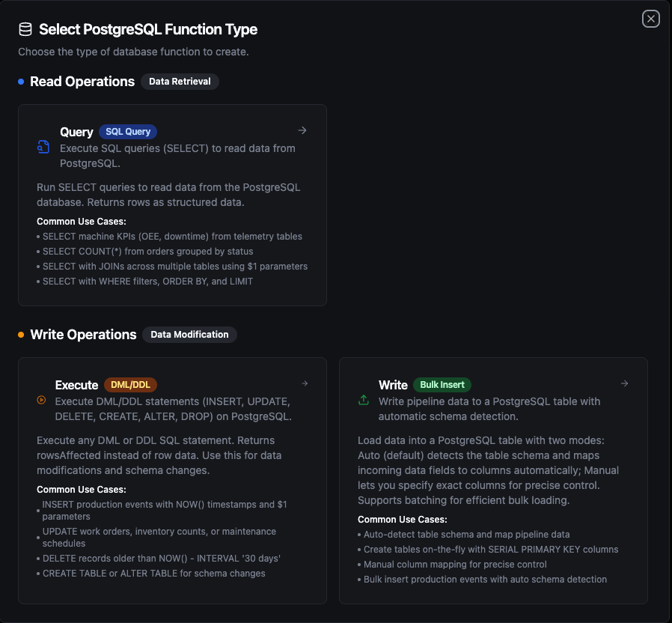
Task: Click the Write card's green upload icon
Action: point(364,400)
